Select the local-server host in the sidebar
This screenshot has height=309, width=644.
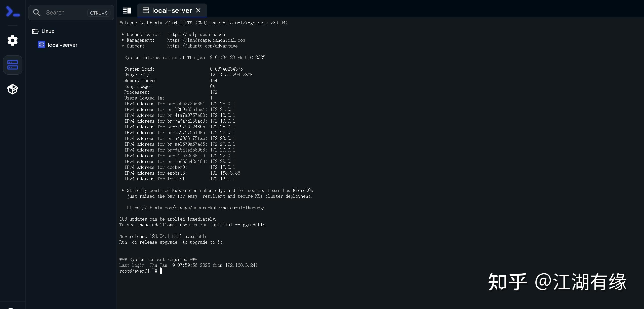click(x=62, y=45)
